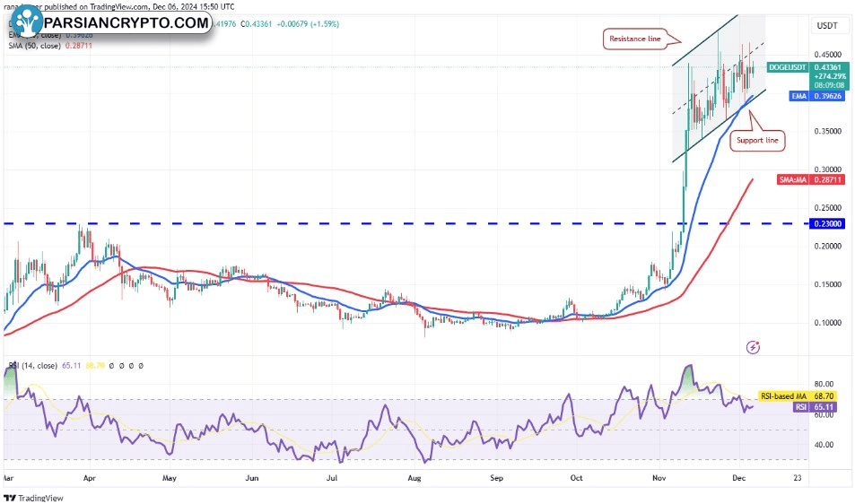This screenshot has width=855, height=504.
Task: Click the May label on time axis
Action: pyautogui.click(x=170, y=478)
